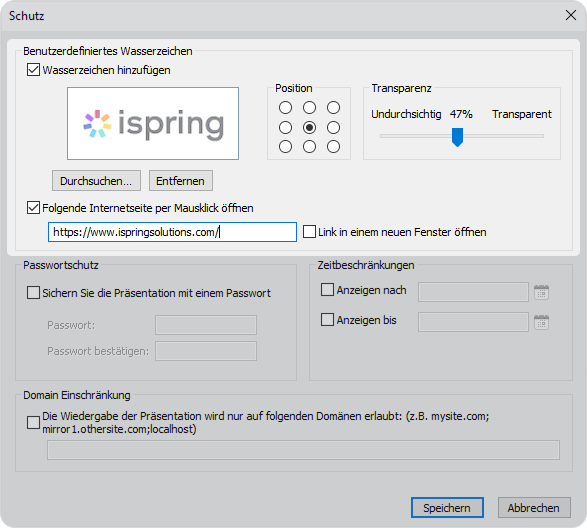Click Durchsuchen to browse watermark image

[96, 181]
